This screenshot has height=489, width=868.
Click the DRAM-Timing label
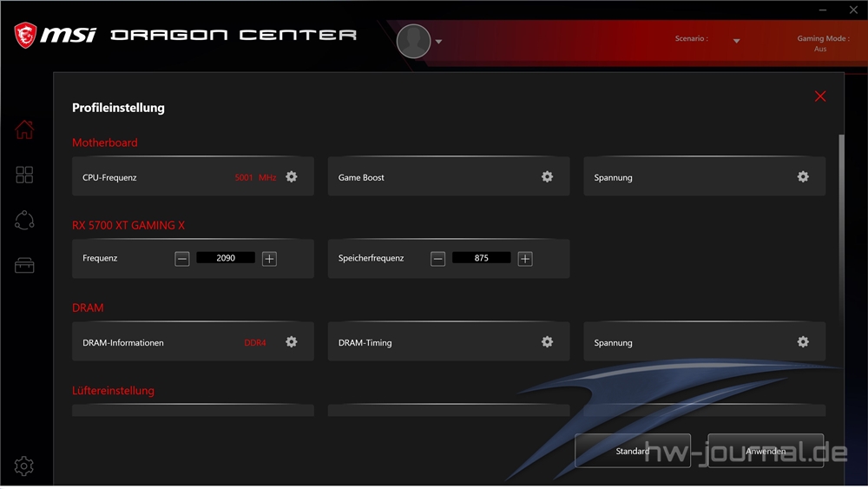tap(365, 343)
